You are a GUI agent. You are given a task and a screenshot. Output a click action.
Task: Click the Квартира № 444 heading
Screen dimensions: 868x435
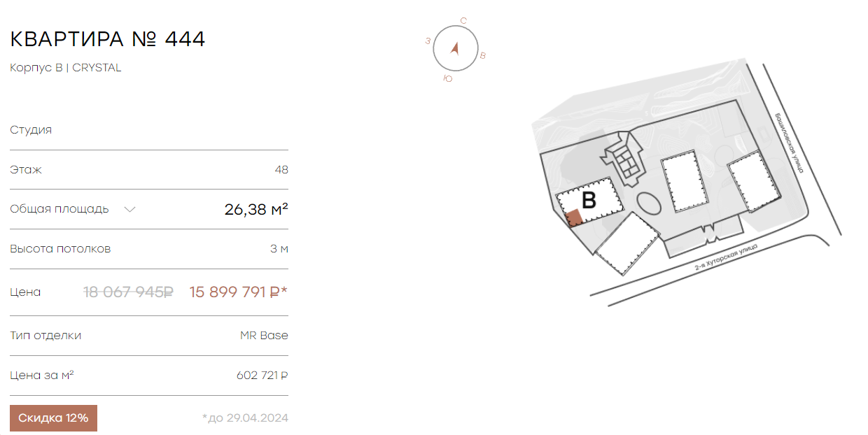[x=108, y=39]
